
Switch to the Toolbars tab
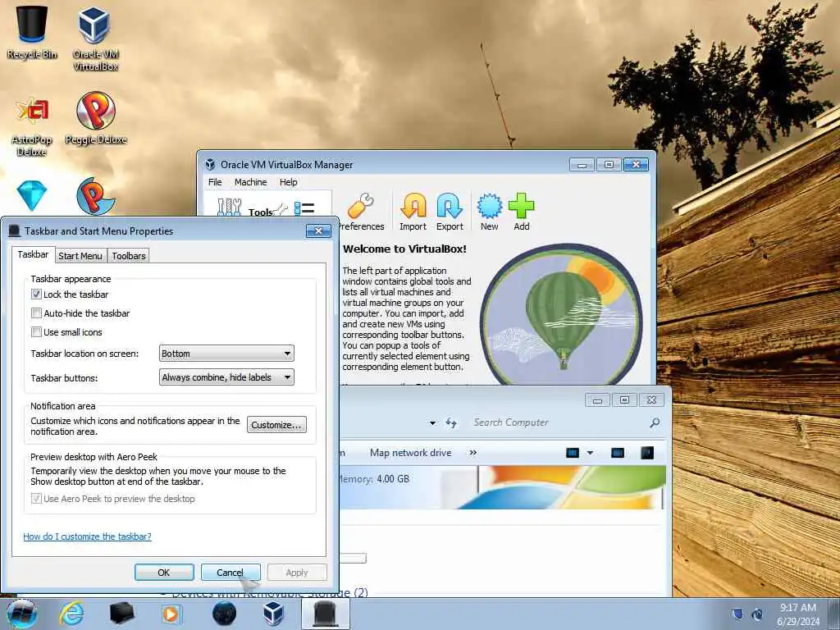(x=129, y=256)
